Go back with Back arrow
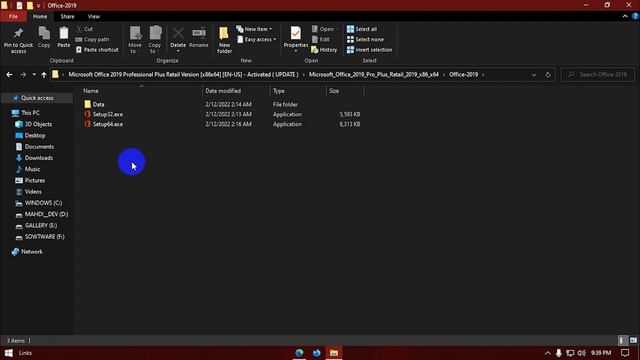Image resolution: width=640 pixels, height=360 pixels. pyautogui.click(x=9, y=75)
